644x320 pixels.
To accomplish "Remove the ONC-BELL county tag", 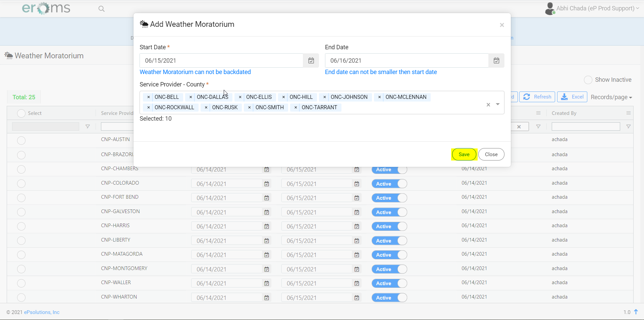I will click(x=149, y=97).
